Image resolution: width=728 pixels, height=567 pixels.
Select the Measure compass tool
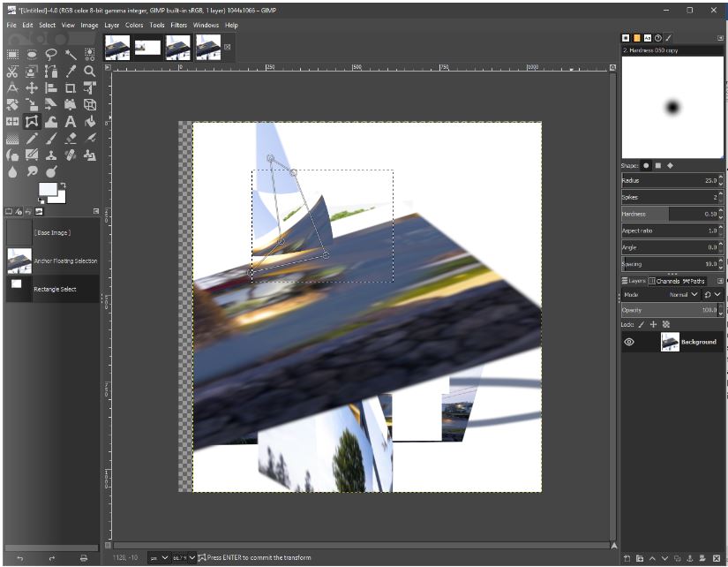coord(12,87)
